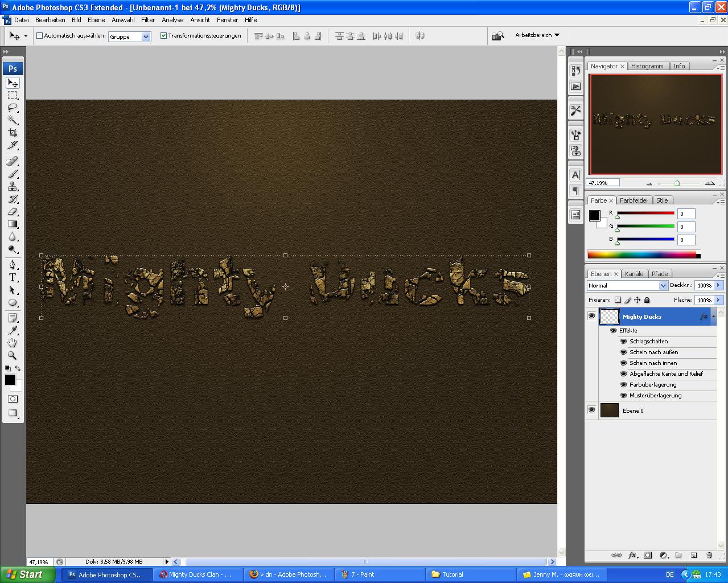728x583 pixels.
Task: Create new layer with panel icon
Action: coord(694,555)
